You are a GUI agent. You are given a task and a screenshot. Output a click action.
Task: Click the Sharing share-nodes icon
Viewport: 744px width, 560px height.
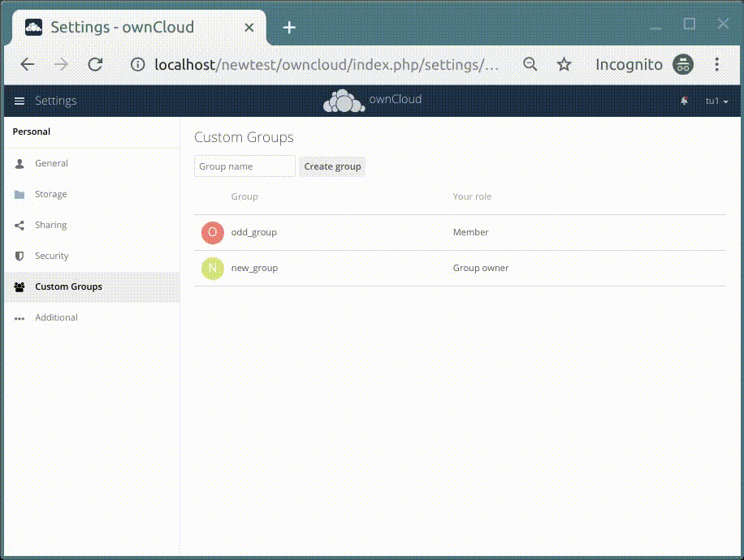pos(19,225)
